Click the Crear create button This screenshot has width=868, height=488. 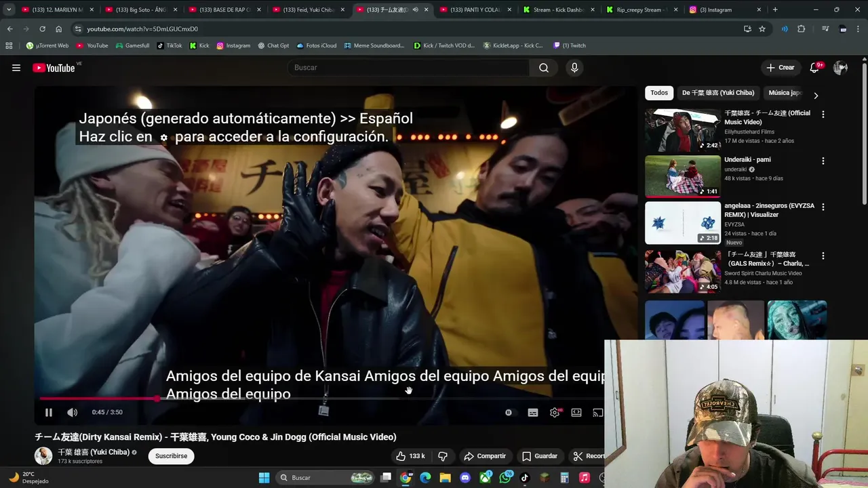(x=781, y=68)
